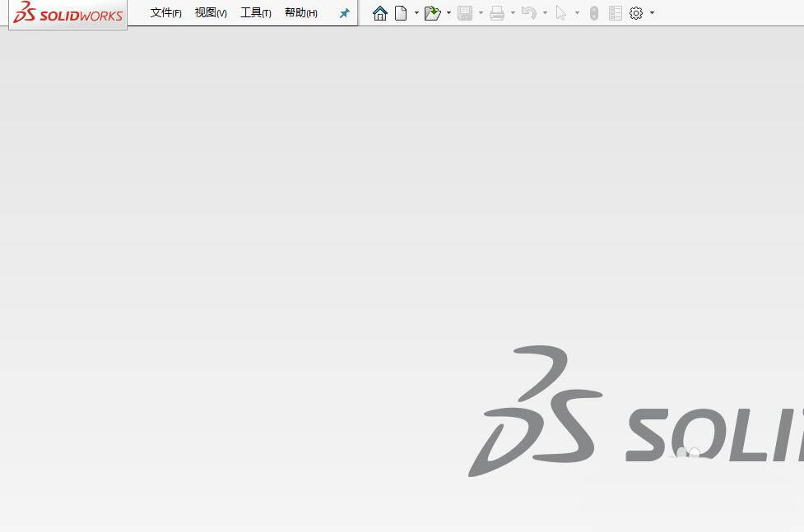Open the 文件(F) menu
804x532 pixels.
click(x=165, y=13)
